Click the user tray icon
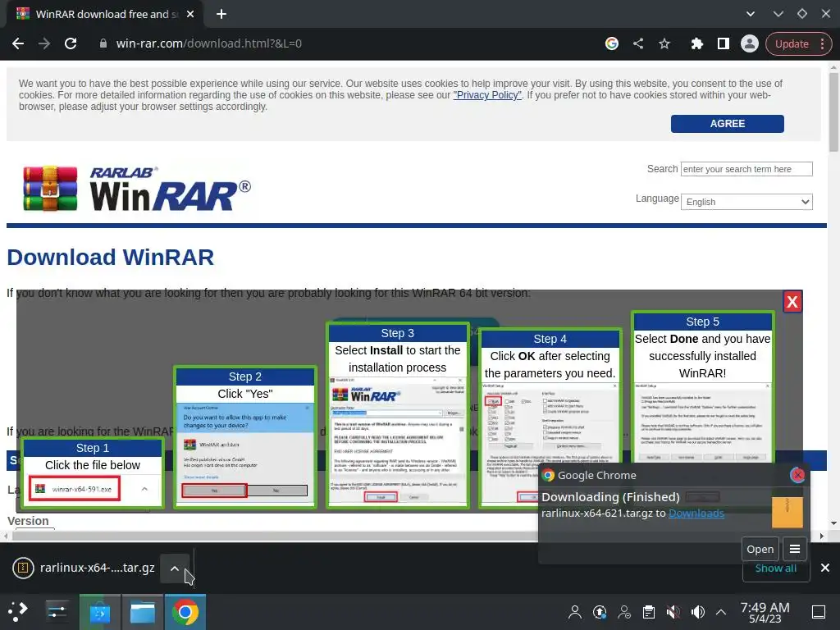Viewport: 840px width, 630px height. coord(575,612)
